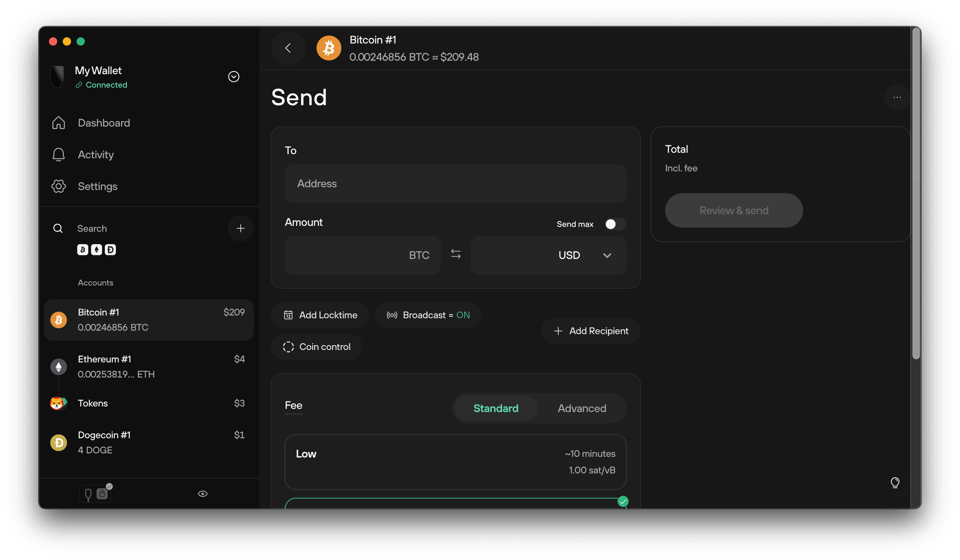Toggle Broadcast ON setting
The height and width of the screenshot is (560, 960).
[x=428, y=315]
